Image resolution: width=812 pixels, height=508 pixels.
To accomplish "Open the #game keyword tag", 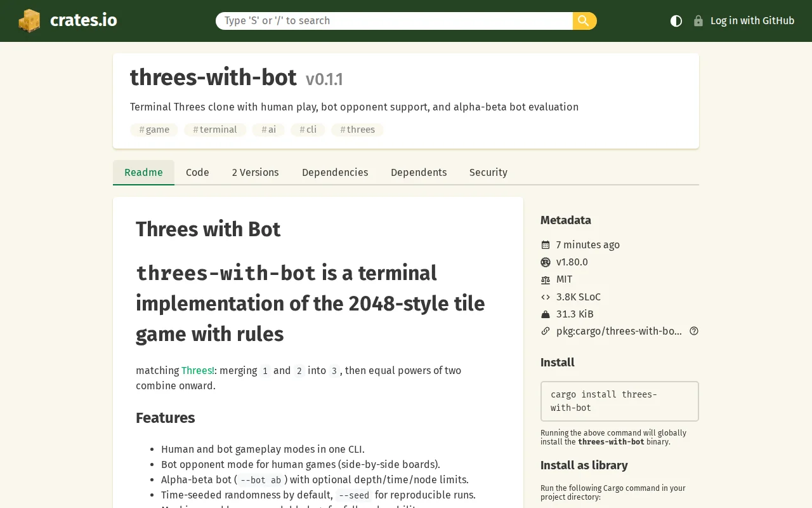I will [x=154, y=130].
